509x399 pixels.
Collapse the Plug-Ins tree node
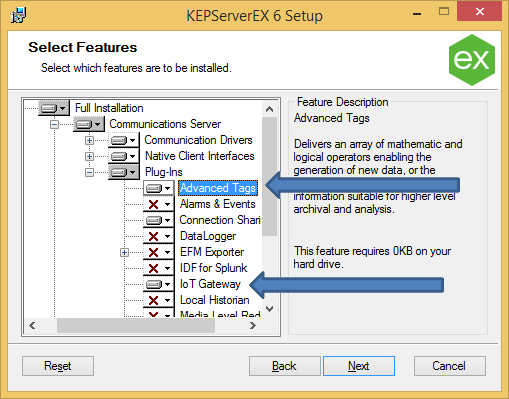(89, 172)
